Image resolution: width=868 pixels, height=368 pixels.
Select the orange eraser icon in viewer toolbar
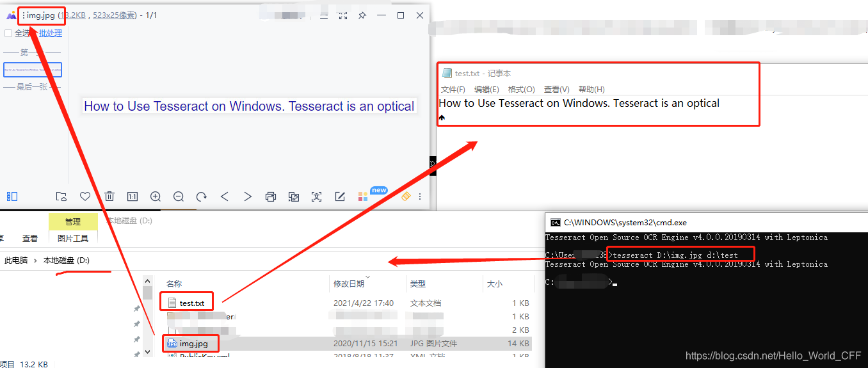pos(405,196)
